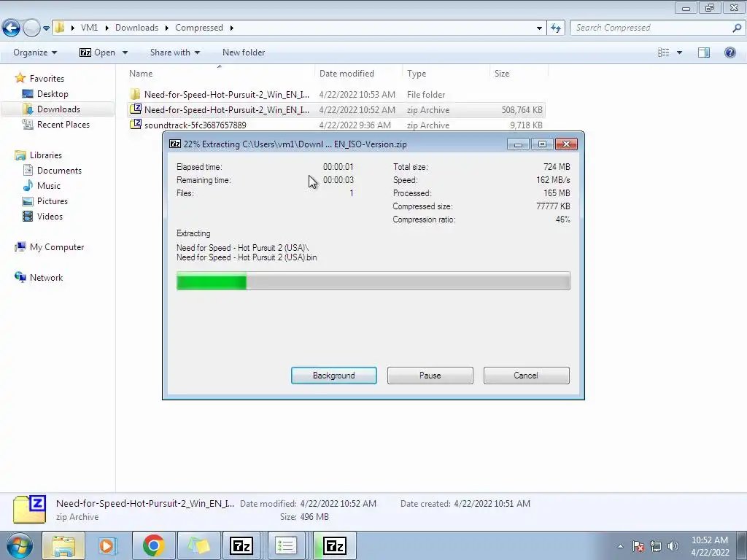Select Downloads under Favorites
Viewport: 747px width, 560px height.
(58, 109)
